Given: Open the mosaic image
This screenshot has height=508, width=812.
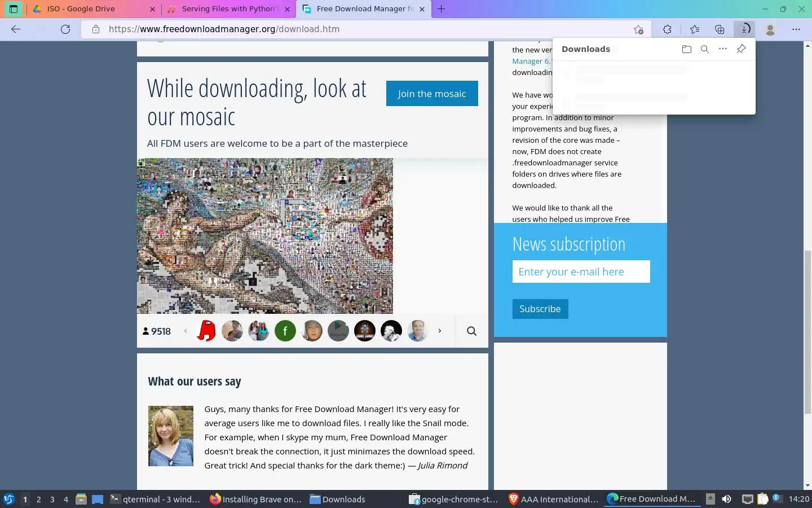Looking at the screenshot, I should point(265,236).
